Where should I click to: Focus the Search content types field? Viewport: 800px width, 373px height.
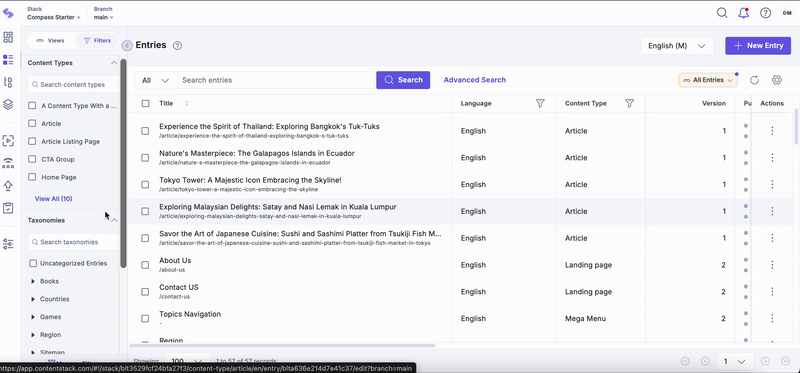click(72, 85)
